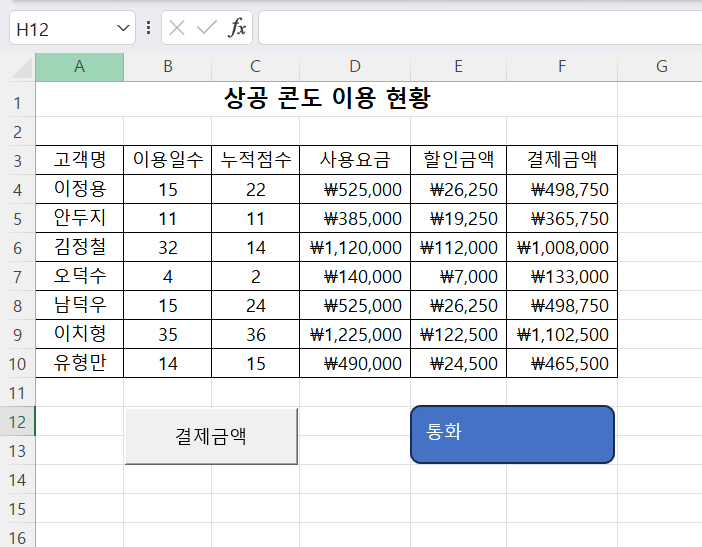Click the three-dot formula bar resize handle
The height and width of the screenshot is (547, 702).
tap(149, 28)
